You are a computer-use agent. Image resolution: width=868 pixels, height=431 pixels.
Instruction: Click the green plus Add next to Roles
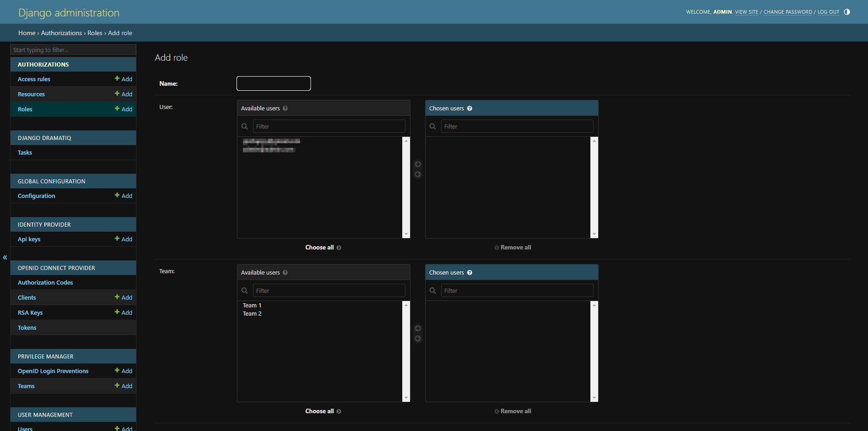(x=123, y=109)
